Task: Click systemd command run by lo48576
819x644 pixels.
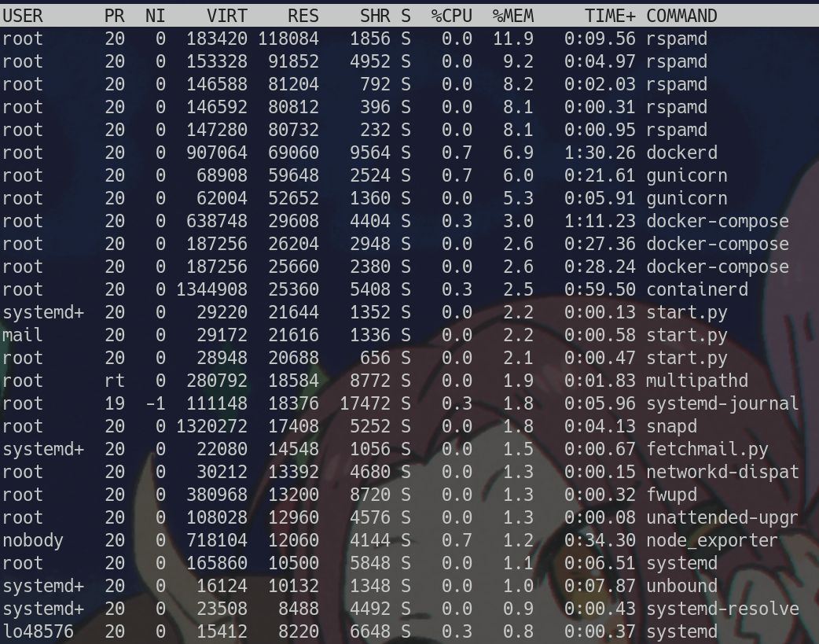Action: tap(681, 631)
